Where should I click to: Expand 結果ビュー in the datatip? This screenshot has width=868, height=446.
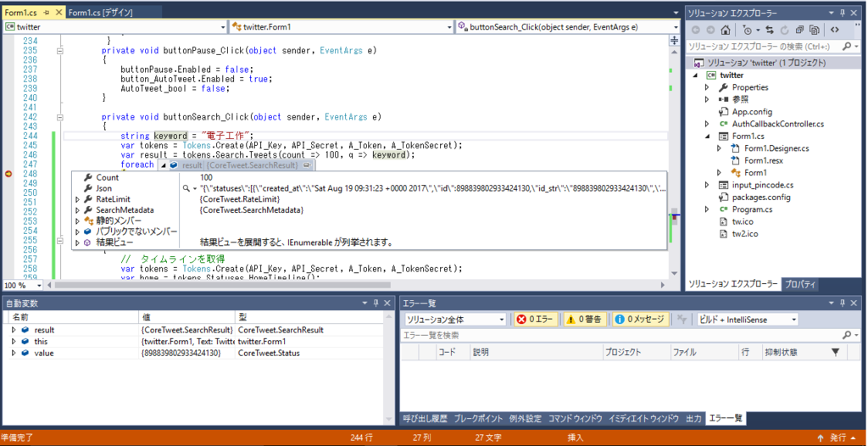[77, 243]
